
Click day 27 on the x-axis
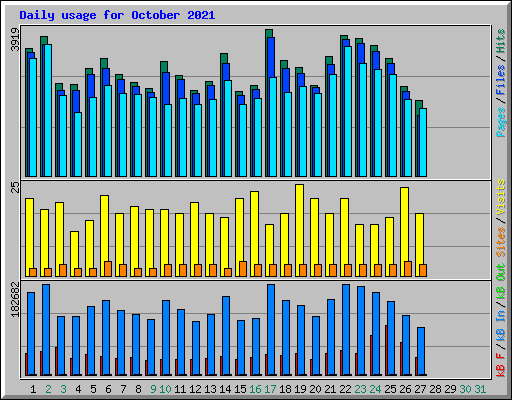[x=420, y=389]
